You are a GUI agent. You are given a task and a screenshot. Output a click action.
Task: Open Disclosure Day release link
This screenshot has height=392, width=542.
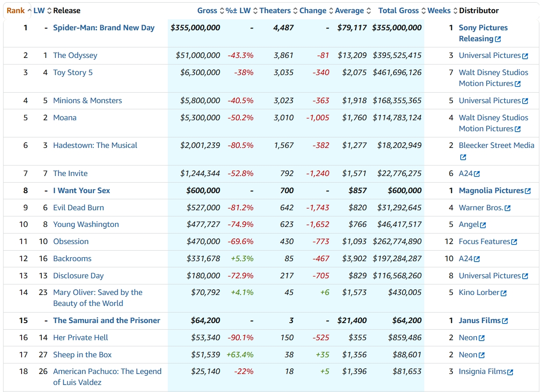(x=79, y=276)
